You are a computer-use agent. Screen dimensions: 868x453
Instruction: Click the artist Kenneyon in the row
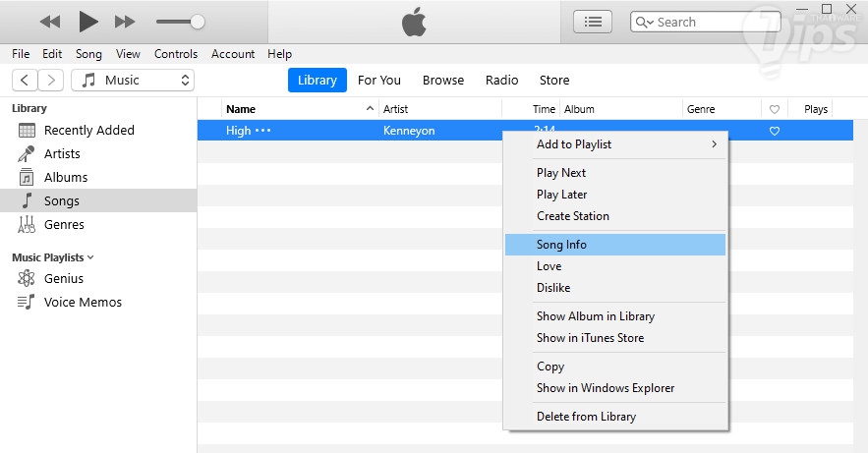point(409,131)
